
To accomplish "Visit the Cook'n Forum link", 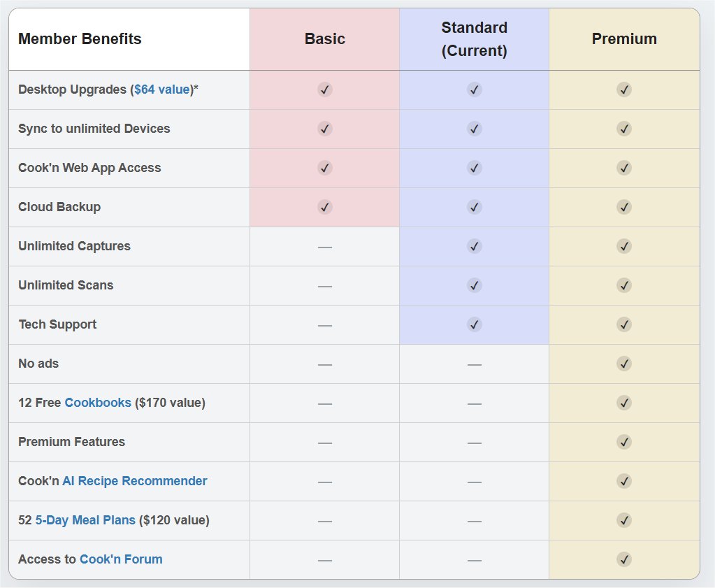I will (x=121, y=559).
